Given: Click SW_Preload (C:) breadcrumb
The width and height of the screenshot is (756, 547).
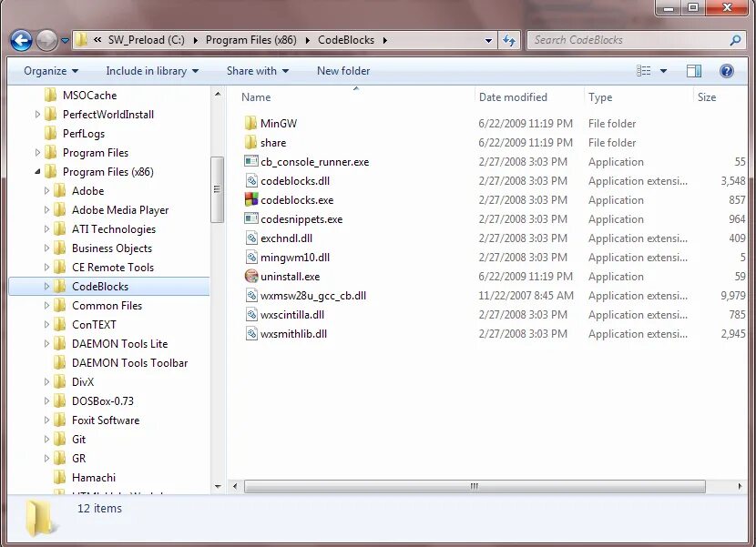Looking at the screenshot, I should coord(146,40).
